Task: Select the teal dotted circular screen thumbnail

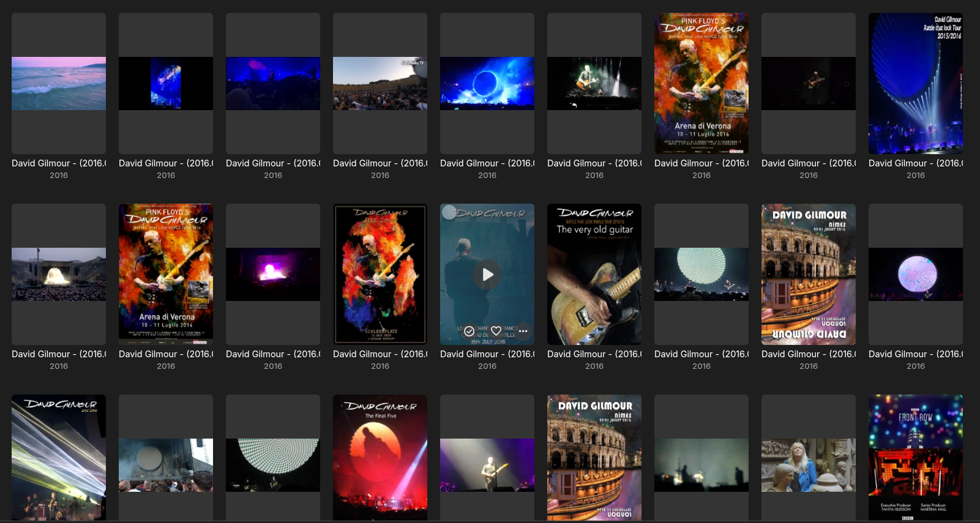Action: tap(701, 274)
